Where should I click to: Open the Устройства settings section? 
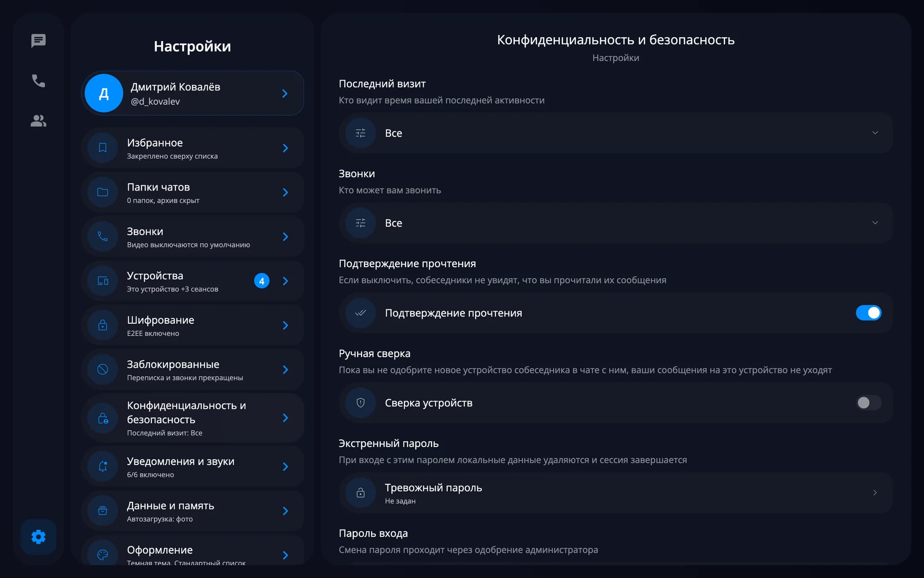tap(192, 281)
